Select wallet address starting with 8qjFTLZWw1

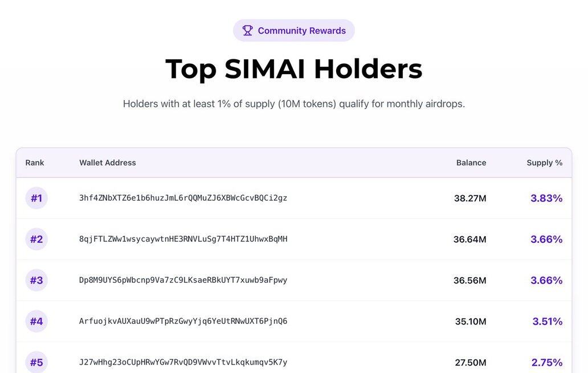pyautogui.click(x=183, y=239)
